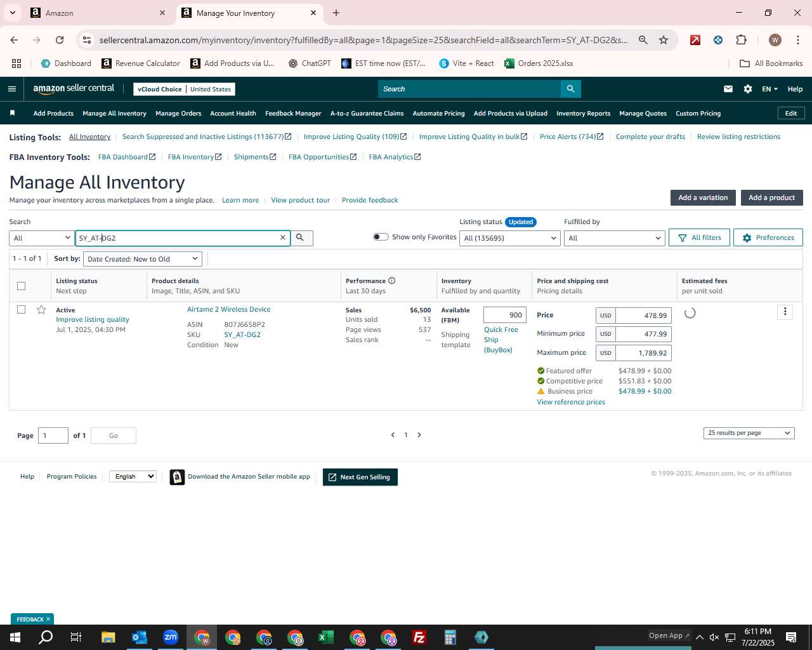Open the search field All dropdown

pyautogui.click(x=41, y=238)
